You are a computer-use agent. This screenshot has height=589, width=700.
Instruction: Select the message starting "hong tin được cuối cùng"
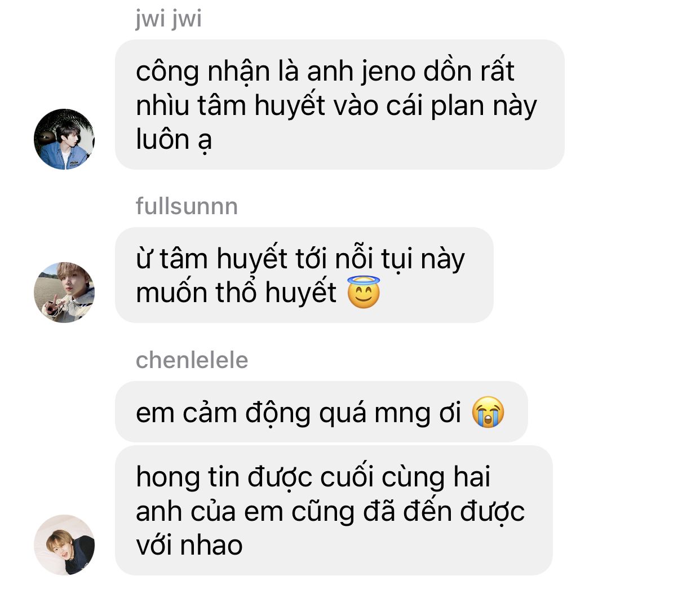334,510
